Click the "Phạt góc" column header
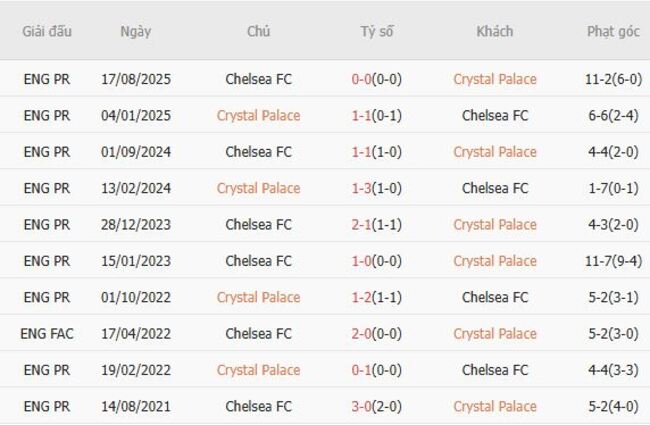This screenshot has width=650, height=425. coord(613,31)
